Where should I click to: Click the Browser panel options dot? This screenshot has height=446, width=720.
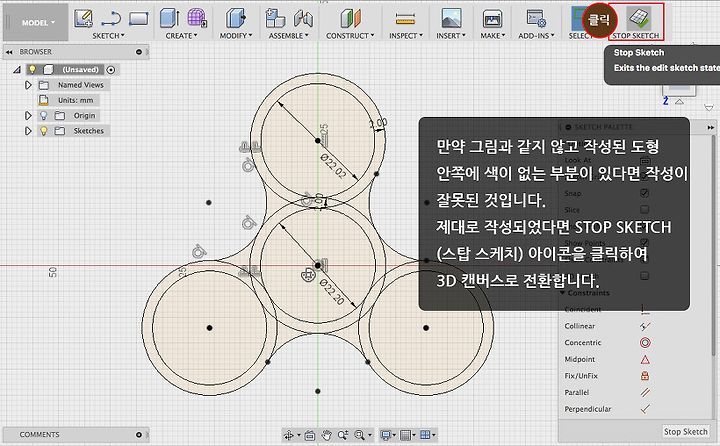tap(139, 52)
